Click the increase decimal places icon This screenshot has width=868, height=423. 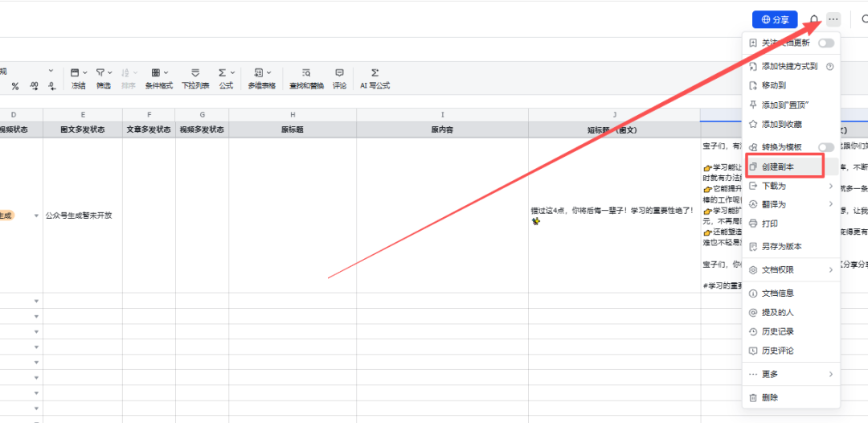(51, 86)
